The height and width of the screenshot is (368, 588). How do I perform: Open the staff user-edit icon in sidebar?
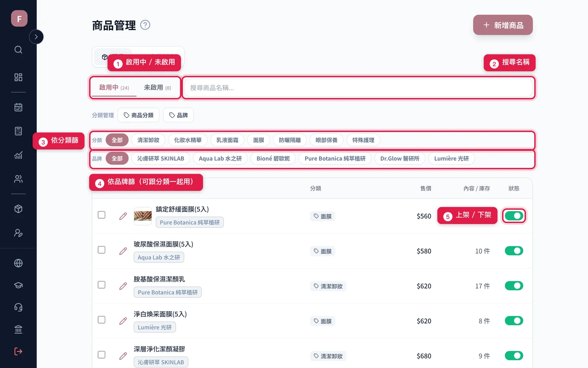tap(18, 233)
